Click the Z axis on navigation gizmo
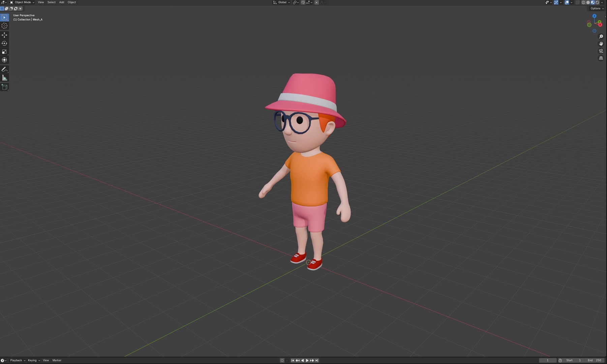 coord(594,16)
